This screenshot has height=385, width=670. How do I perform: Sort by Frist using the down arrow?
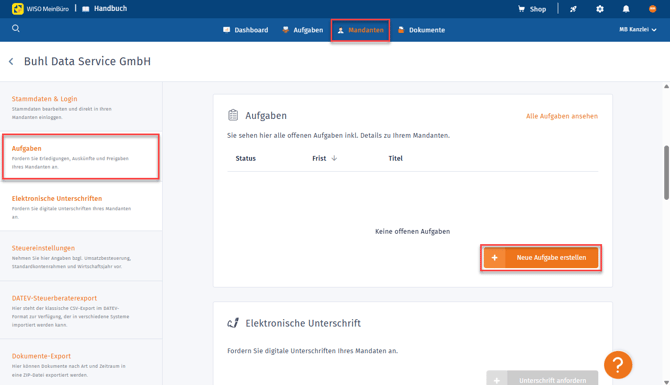coord(335,158)
